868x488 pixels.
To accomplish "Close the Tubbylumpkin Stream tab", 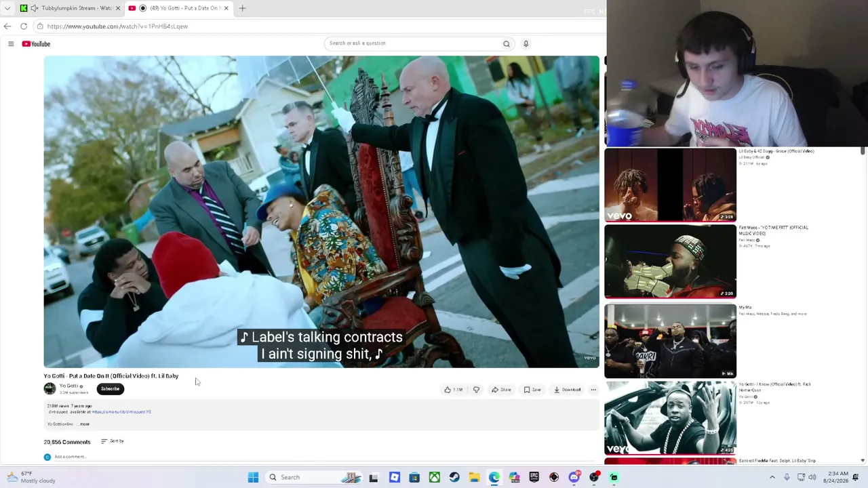I will click(x=118, y=8).
